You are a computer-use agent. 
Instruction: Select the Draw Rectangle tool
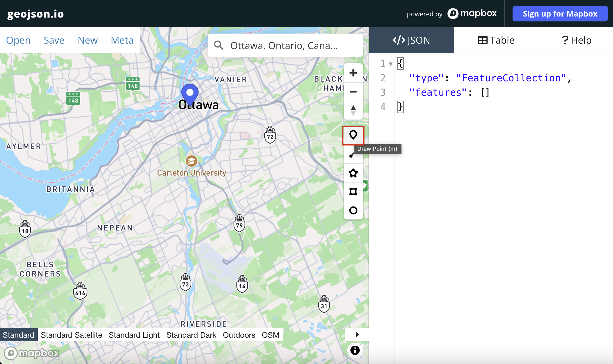(353, 192)
